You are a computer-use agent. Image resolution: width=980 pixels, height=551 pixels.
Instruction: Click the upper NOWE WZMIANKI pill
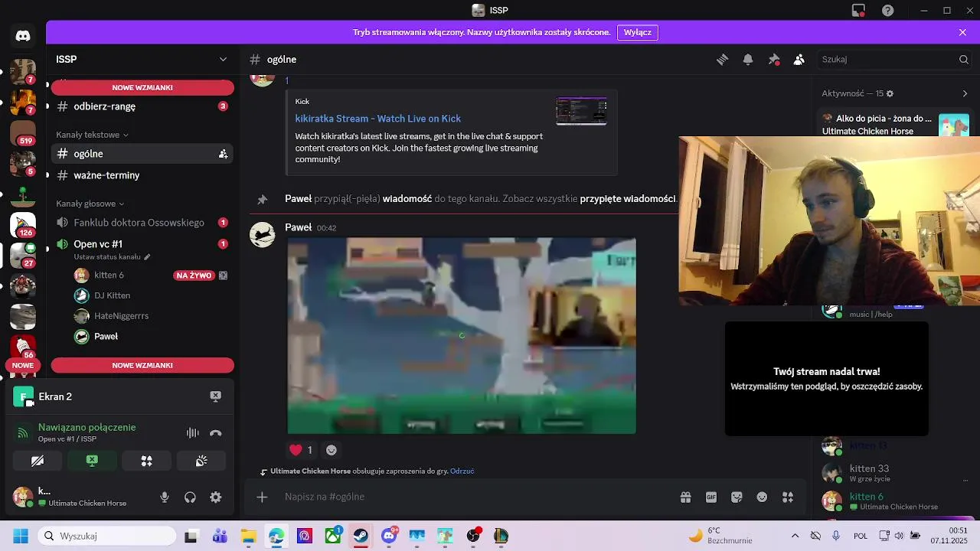coord(142,87)
